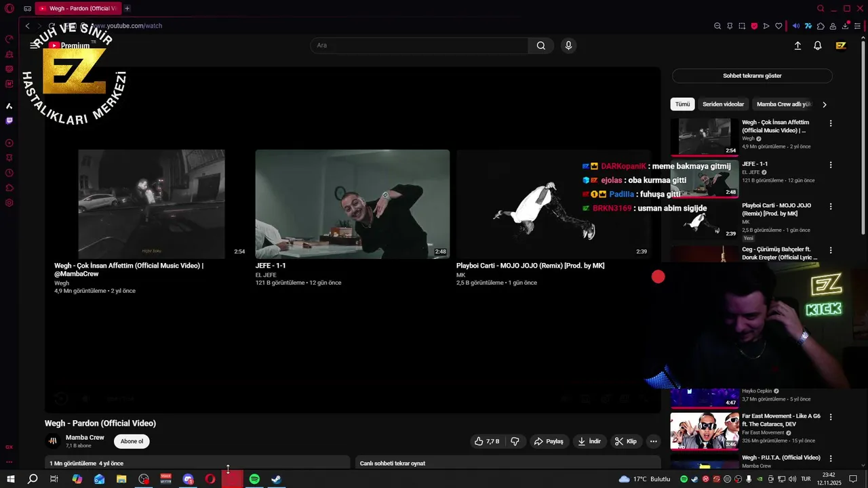This screenshot has width=868, height=488.
Task: Open options for Wegh - Çok İnsan Affettim sidebar video
Action: pos(831,123)
